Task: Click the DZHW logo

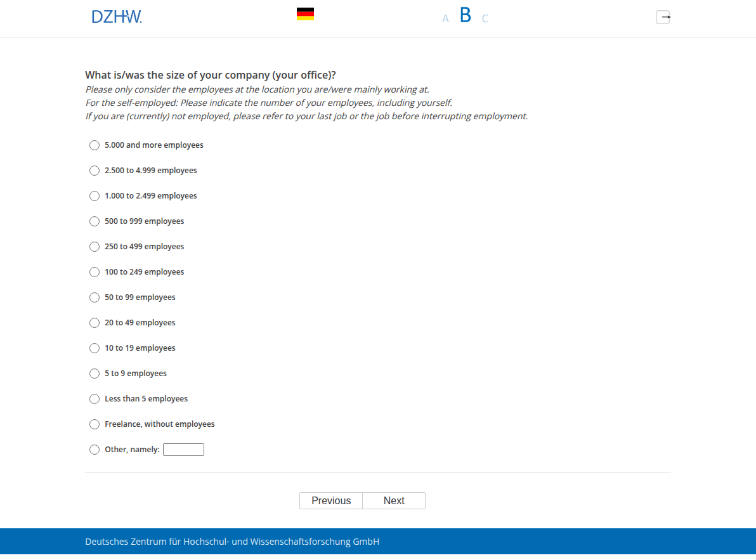Action: pyautogui.click(x=117, y=17)
